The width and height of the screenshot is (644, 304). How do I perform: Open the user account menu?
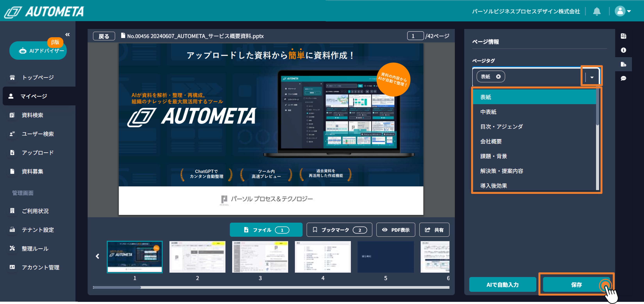[623, 11]
